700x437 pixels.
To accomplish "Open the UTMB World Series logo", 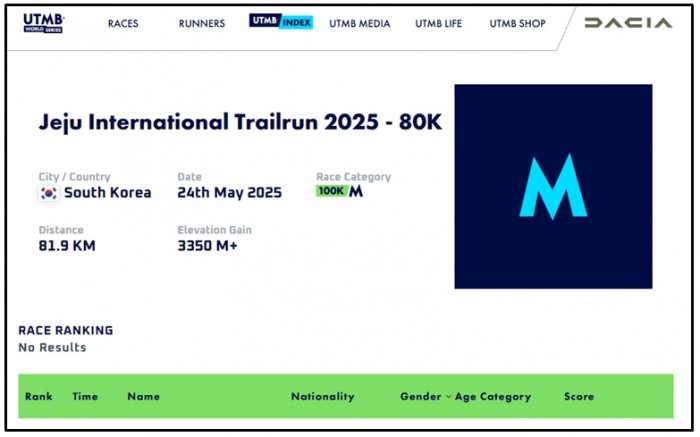I will coord(44,23).
